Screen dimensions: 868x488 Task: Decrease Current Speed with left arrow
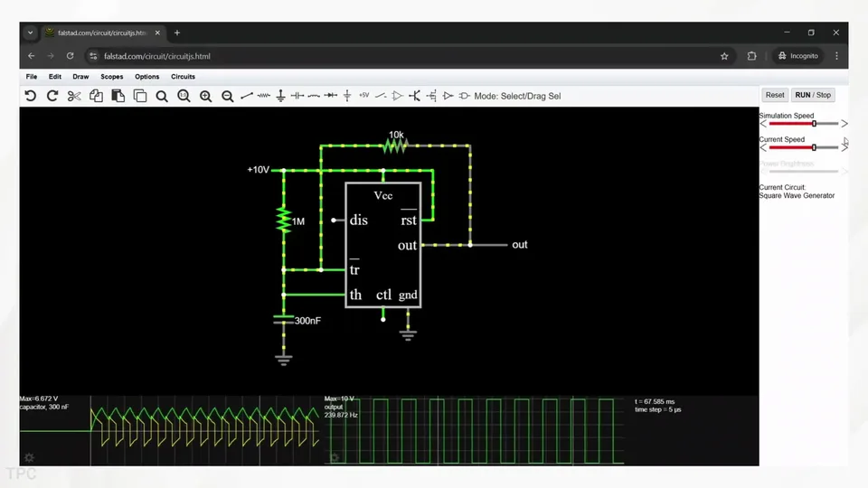pyautogui.click(x=763, y=147)
